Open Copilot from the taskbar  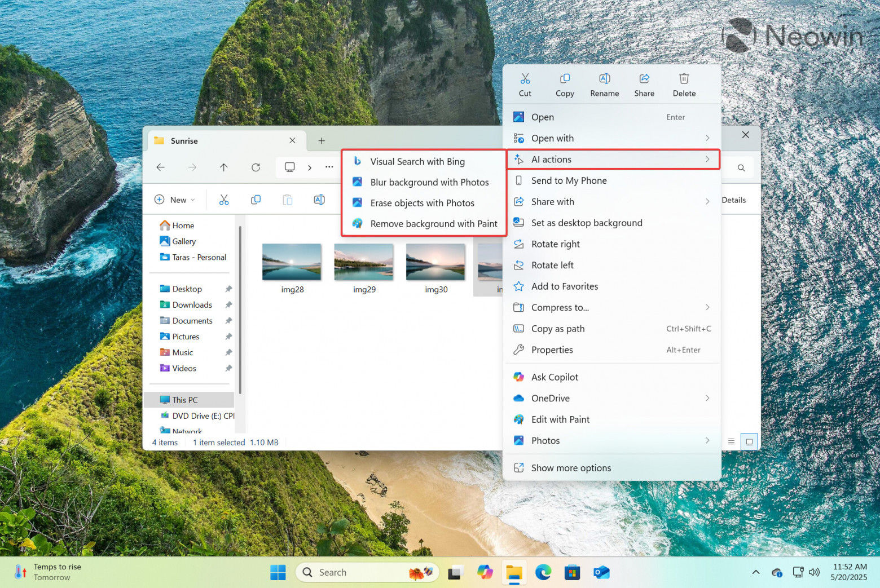tap(485, 572)
